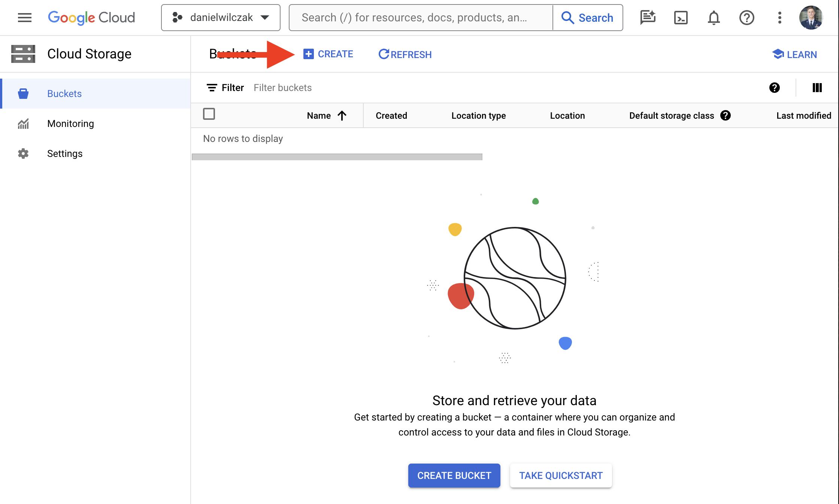This screenshot has height=504, width=839.
Task: Click the Location type column header
Action: (x=479, y=116)
